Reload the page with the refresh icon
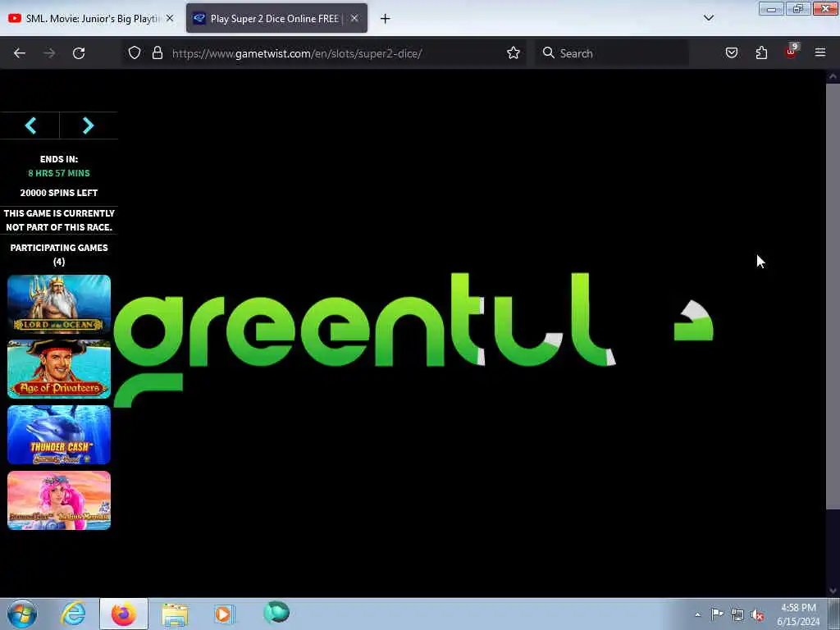Image resolution: width=840 pixels, height=630 pixels. tap(79, 53)
